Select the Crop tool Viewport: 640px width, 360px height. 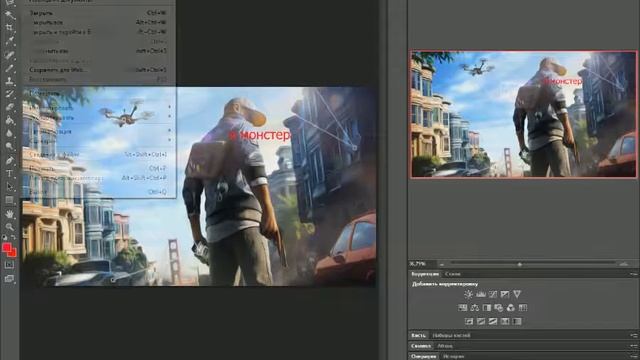tap(10, 28)
